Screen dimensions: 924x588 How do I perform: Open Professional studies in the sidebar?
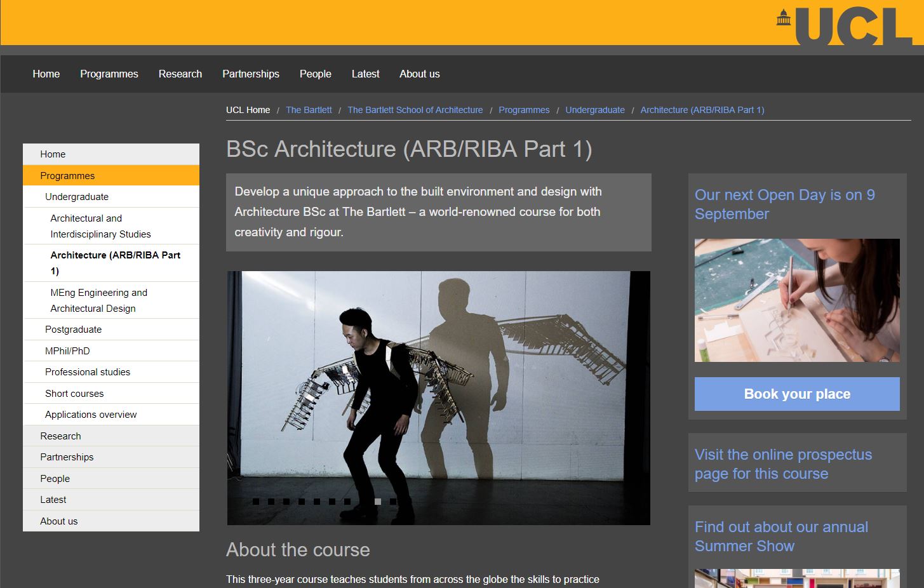pos(111,372)
